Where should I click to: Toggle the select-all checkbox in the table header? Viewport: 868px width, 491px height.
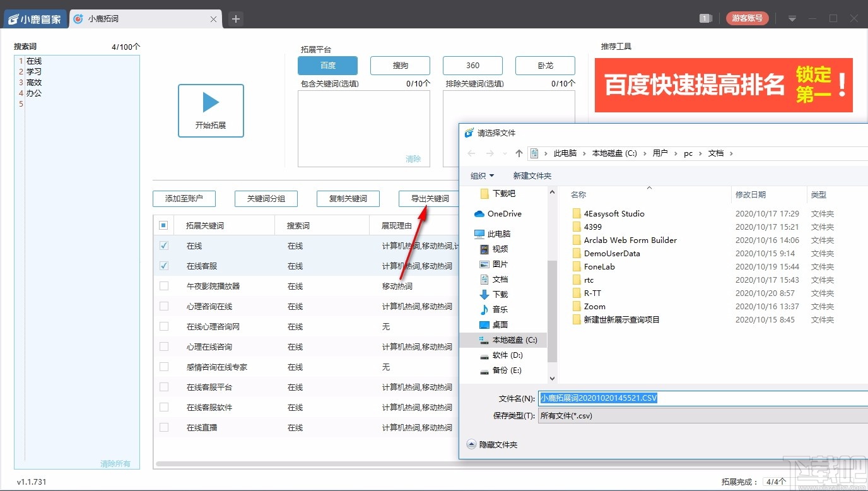coord(164,225)
